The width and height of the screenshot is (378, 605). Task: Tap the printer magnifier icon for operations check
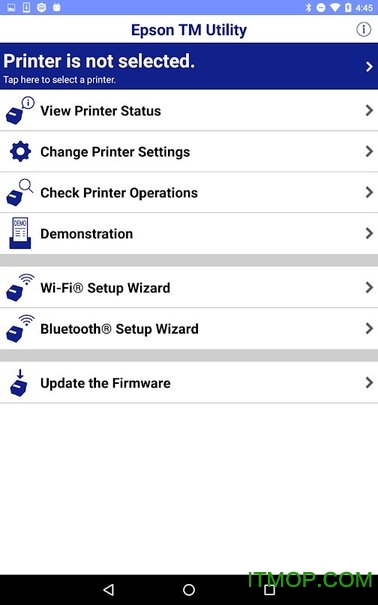click(20, 193)
